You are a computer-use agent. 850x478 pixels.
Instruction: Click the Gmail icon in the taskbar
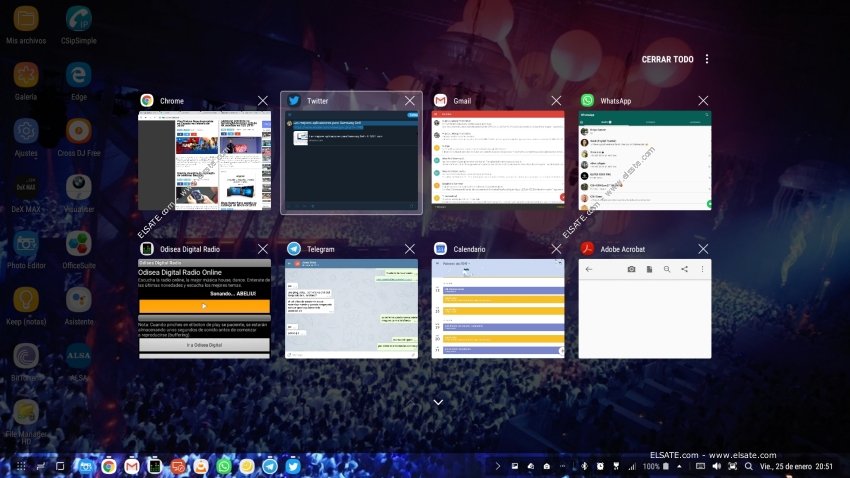pyautogui.click(x=131, y=466)
